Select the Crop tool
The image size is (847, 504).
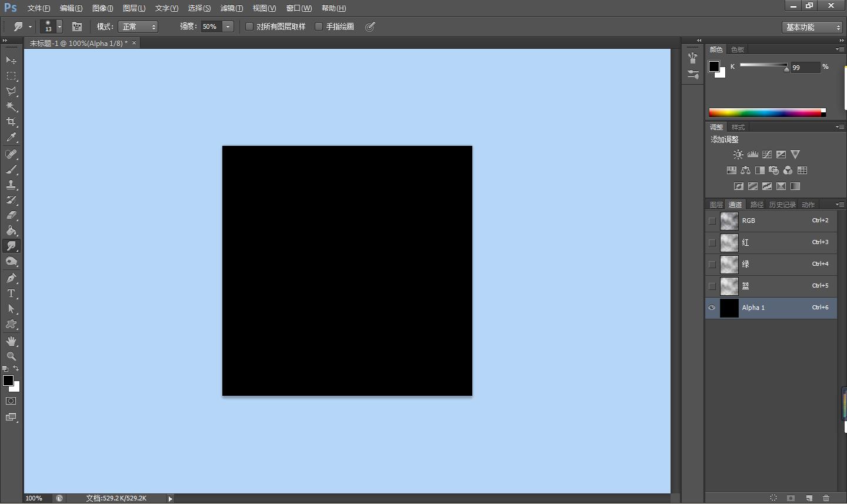11,122
